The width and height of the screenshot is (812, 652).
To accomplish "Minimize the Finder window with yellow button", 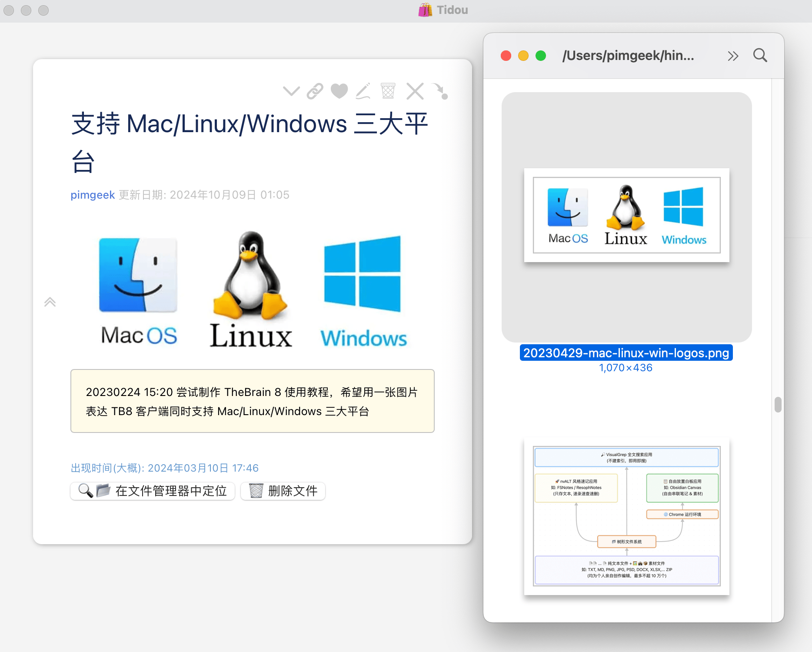I will (x=523, y=56).
